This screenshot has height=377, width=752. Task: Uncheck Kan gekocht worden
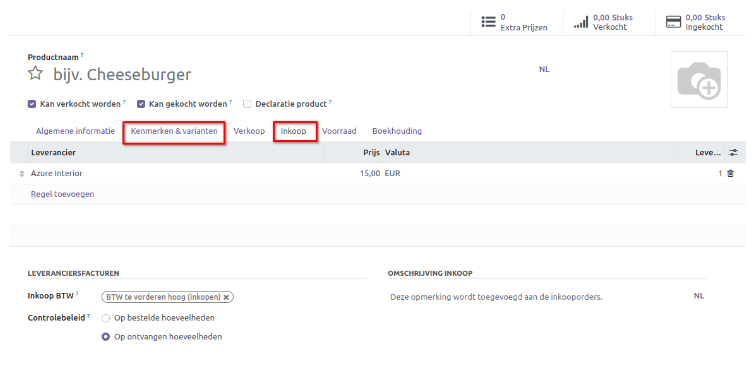pyautogui.click(x=141, y=104)
